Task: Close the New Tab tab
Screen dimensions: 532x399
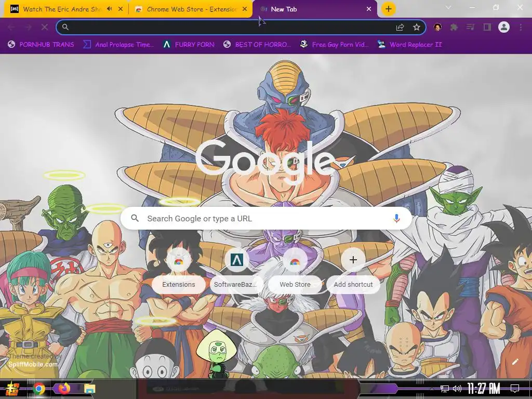Action: [369, 9]
